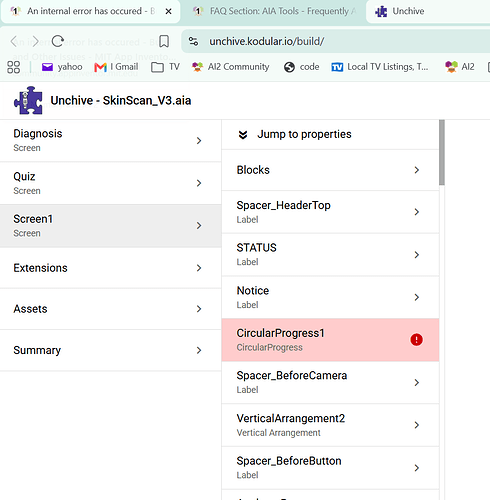Click the red error icon on CircularProgress1
The width and height of the screenshot is (490, 500).
[x=416, y=340]
